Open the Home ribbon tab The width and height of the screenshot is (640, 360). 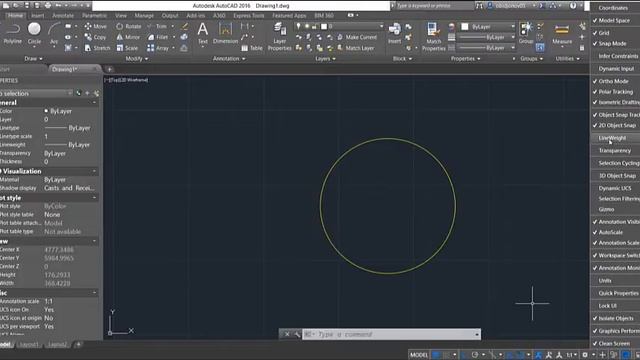click(x=15, y=15)
